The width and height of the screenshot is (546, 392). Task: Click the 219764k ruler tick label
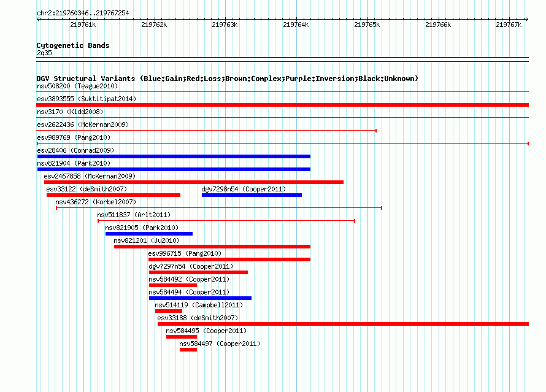tap(296, 25)
